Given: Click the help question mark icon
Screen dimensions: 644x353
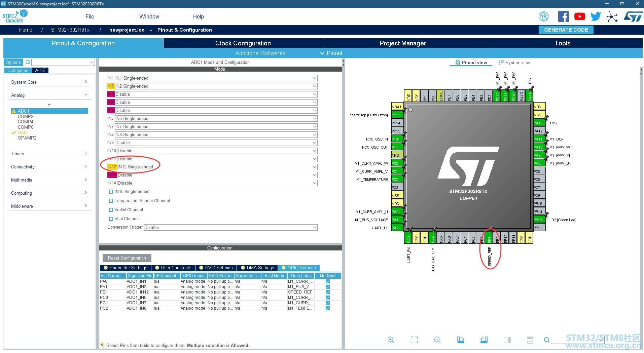Looking at the screenshot, I should tap(102, 345).
